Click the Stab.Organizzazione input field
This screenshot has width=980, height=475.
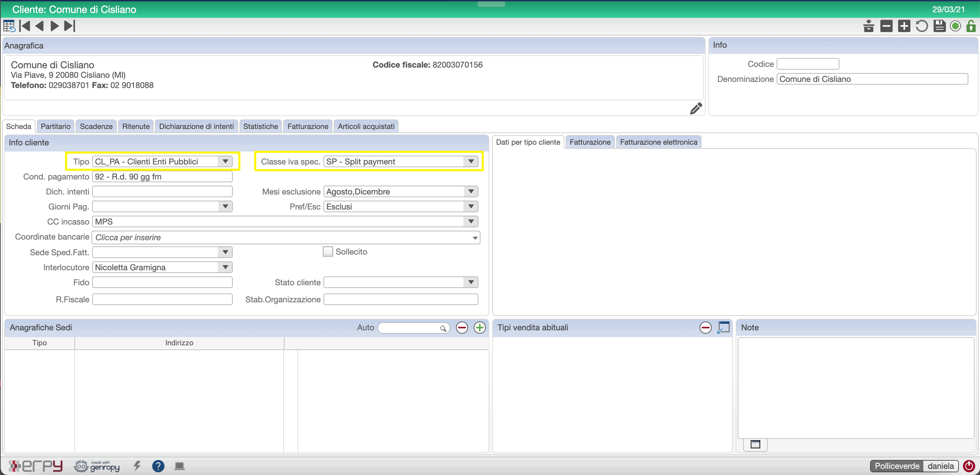click(x=401, y=299)
